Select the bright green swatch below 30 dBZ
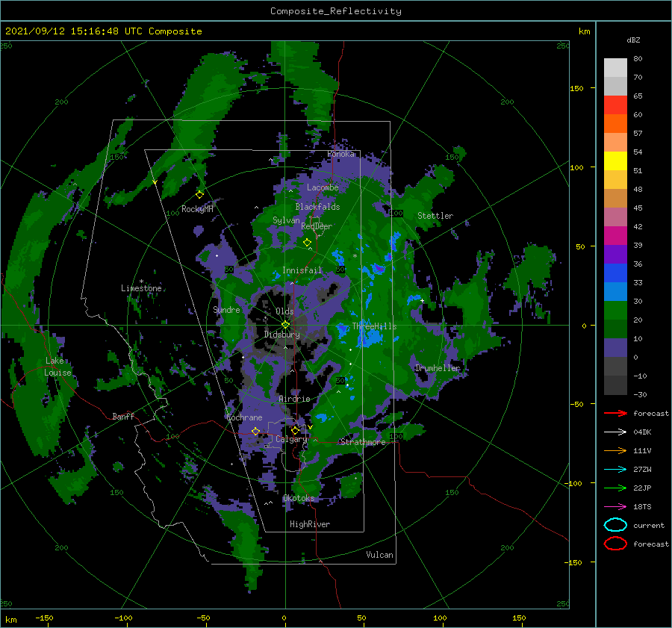This screenshot has width=672, height=628. [615, 311]
